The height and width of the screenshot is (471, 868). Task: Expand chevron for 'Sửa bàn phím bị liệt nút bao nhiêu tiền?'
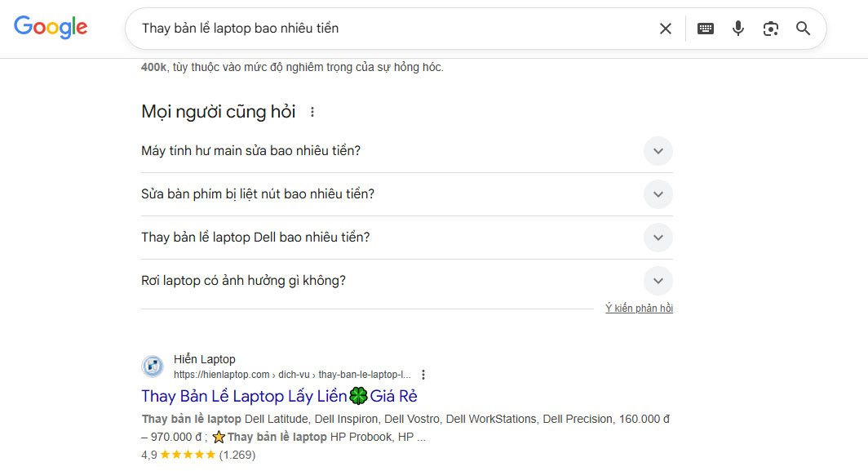658,194
